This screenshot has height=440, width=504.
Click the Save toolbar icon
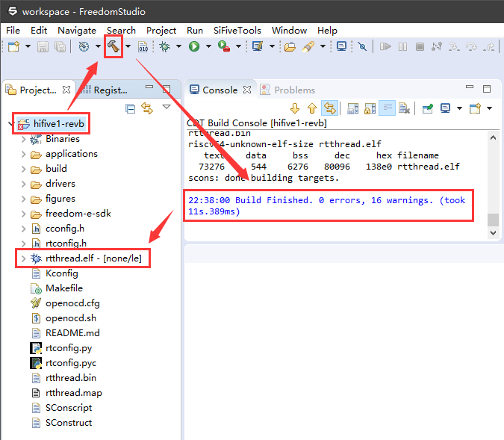click(43, 47)
